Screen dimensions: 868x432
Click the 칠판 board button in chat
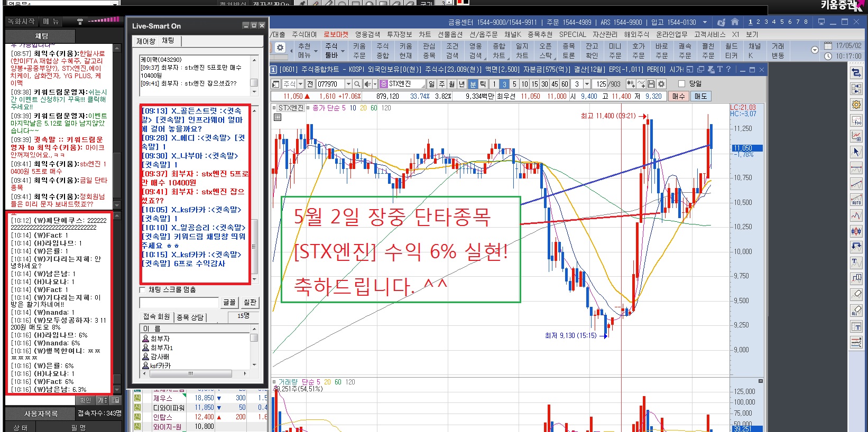[250, 302]
